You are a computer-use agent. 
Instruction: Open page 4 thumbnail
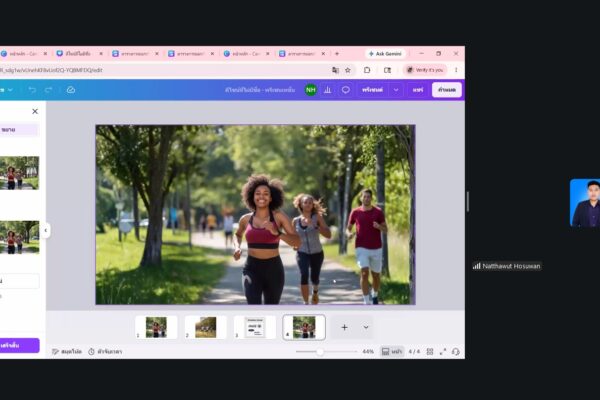point(304,327)
